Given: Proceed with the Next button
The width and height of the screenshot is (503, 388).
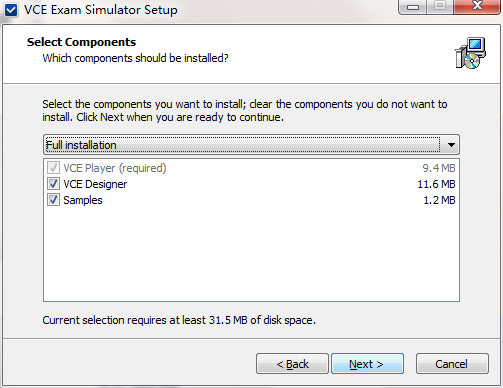Looking at the screenshot, I should pyautogui.click(x=367, y=364).
